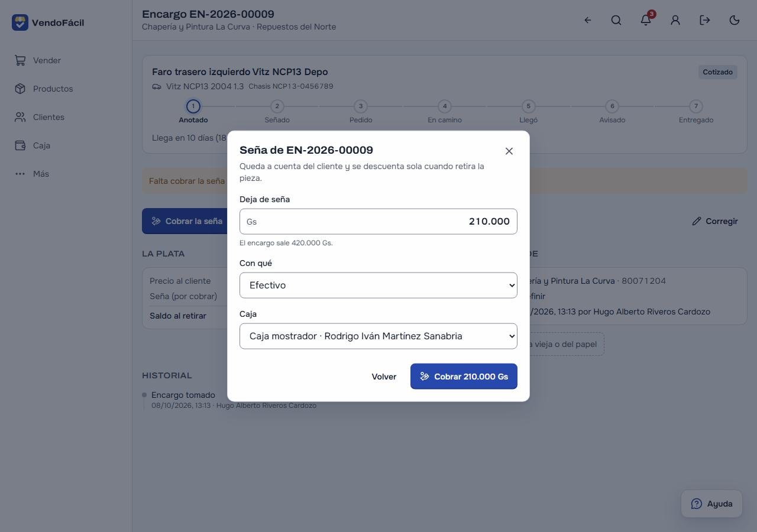Viewport: 757px width, 532px height.
Task: Click the Encargo EN-2026-00009 page heading
Action: (x=208, y=14)
